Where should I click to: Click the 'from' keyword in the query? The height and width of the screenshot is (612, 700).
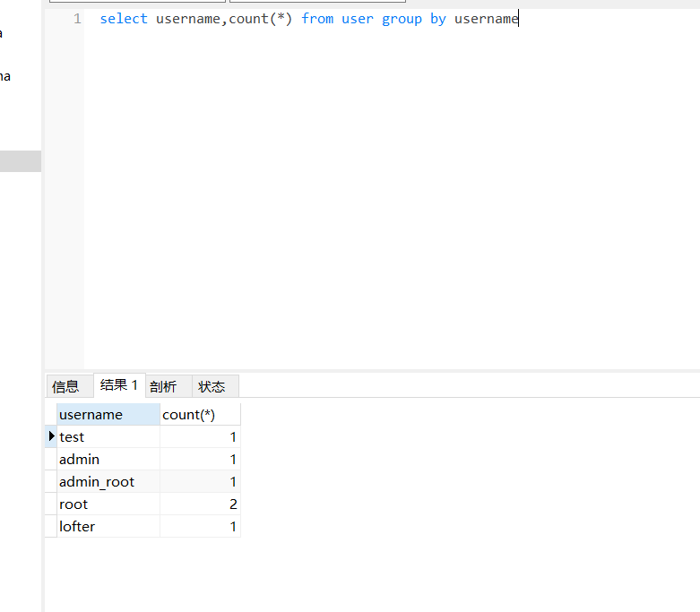point(317,19)
